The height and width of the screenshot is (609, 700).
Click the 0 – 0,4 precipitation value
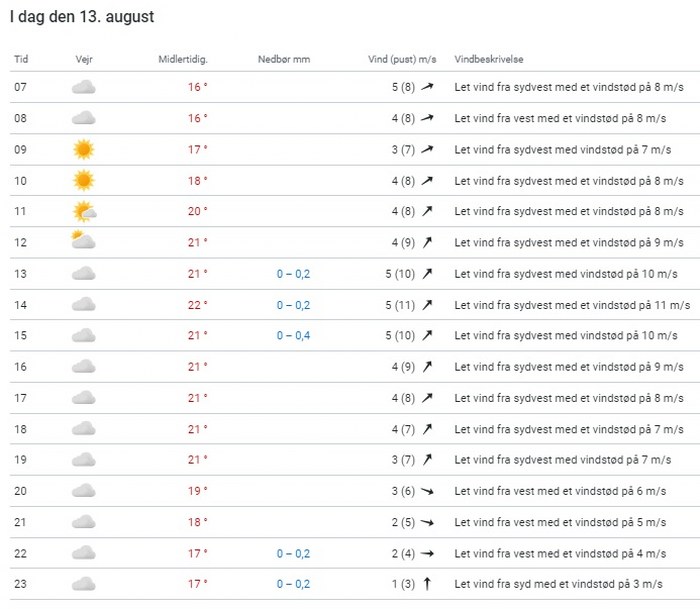coord(294,336)
